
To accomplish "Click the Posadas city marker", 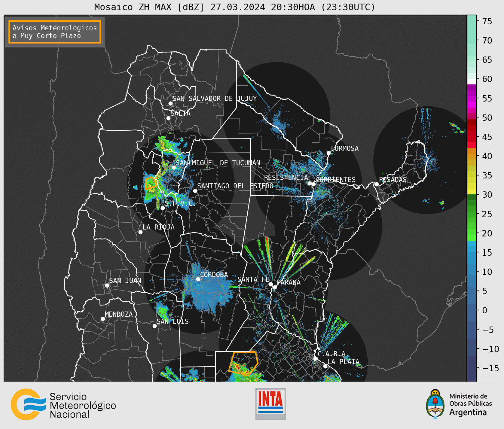I will [377, 184].
